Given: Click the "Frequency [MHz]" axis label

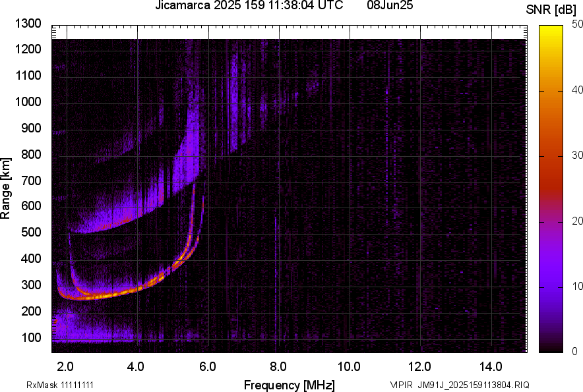Looking at the screenshot, I should 290,385.
